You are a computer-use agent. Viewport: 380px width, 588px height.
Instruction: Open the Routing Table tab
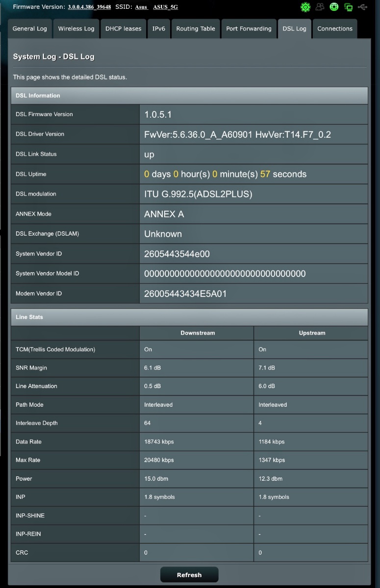196,29
